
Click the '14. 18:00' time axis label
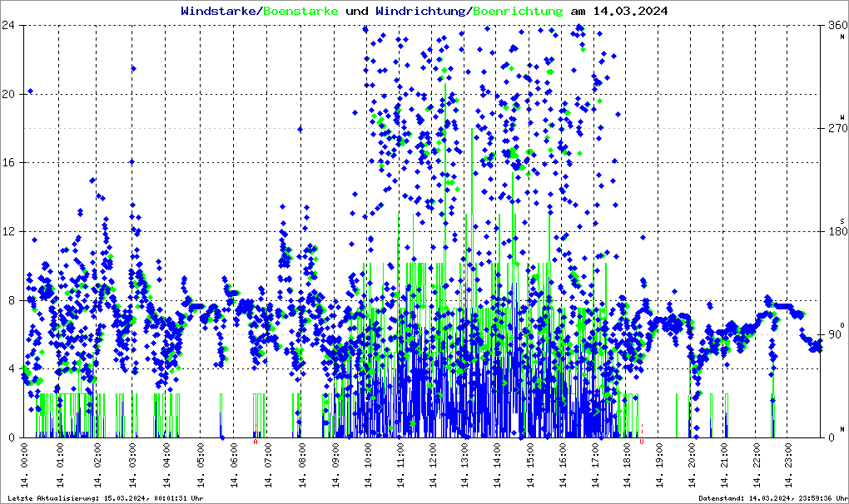(627, 465)
